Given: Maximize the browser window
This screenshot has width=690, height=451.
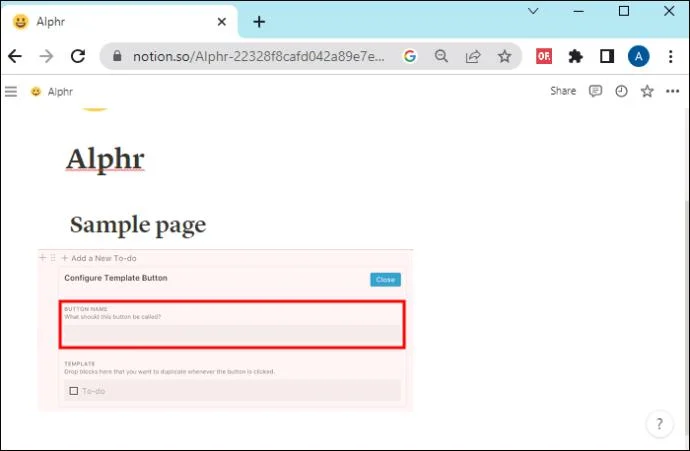Looking at the screenshot, I should pos(624,11).
